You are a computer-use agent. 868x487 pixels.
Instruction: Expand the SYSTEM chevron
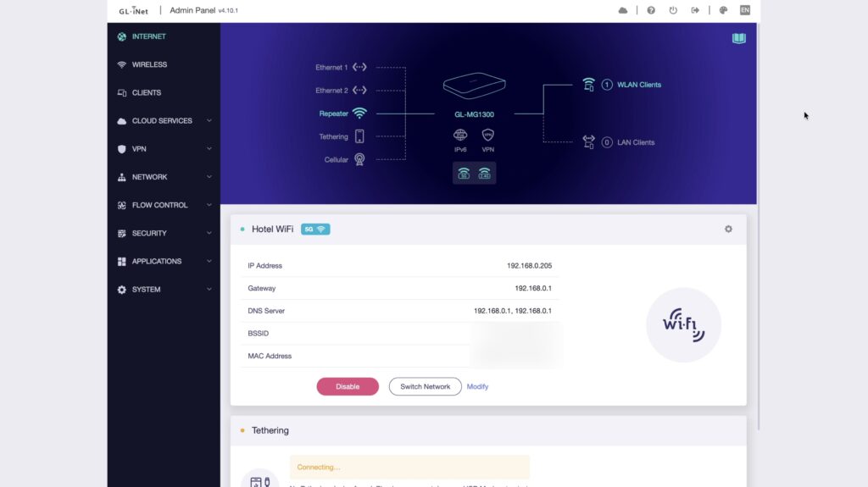pyautogui.click(x=209, y=290)
